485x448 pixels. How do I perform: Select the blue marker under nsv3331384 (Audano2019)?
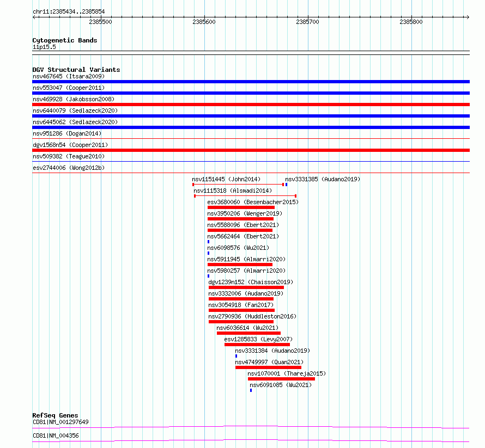(237, 356)
